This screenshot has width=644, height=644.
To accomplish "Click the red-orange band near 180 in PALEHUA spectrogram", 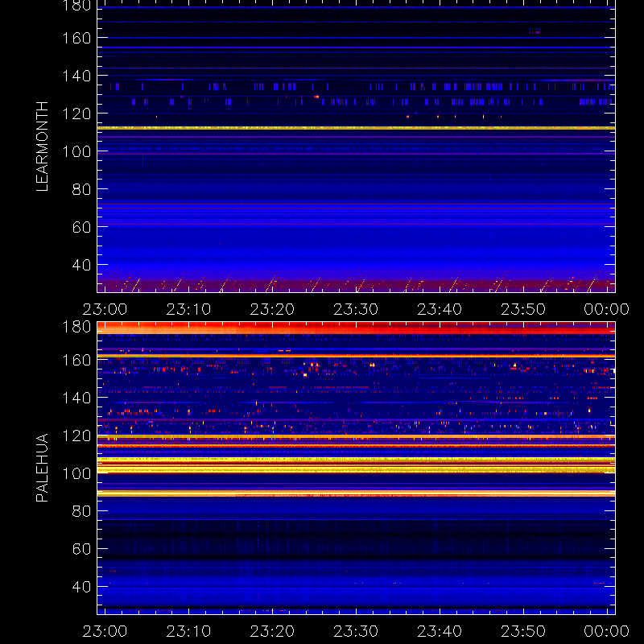I will (356, 328).
